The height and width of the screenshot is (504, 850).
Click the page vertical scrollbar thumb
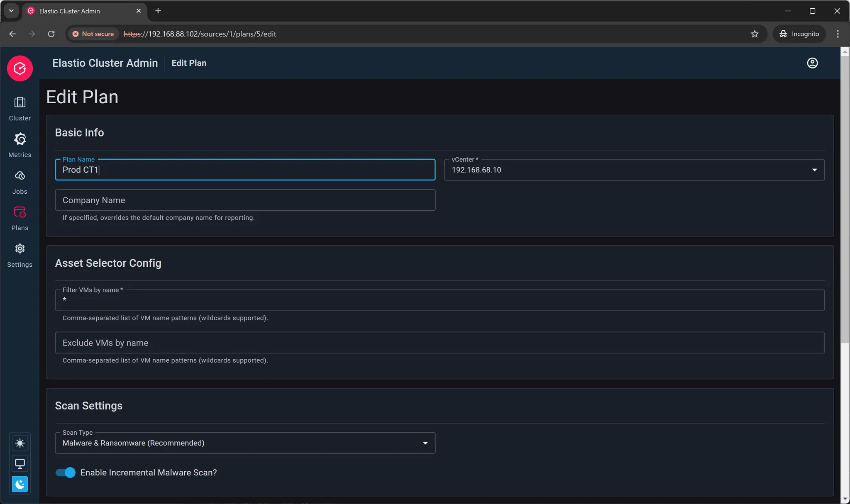coord(845,199)
